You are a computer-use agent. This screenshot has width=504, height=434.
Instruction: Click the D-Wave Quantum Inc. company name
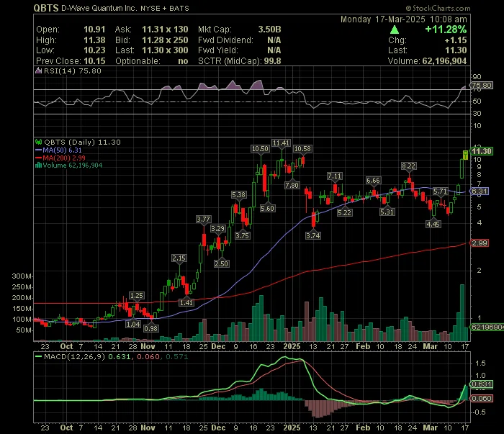[99, 8]
